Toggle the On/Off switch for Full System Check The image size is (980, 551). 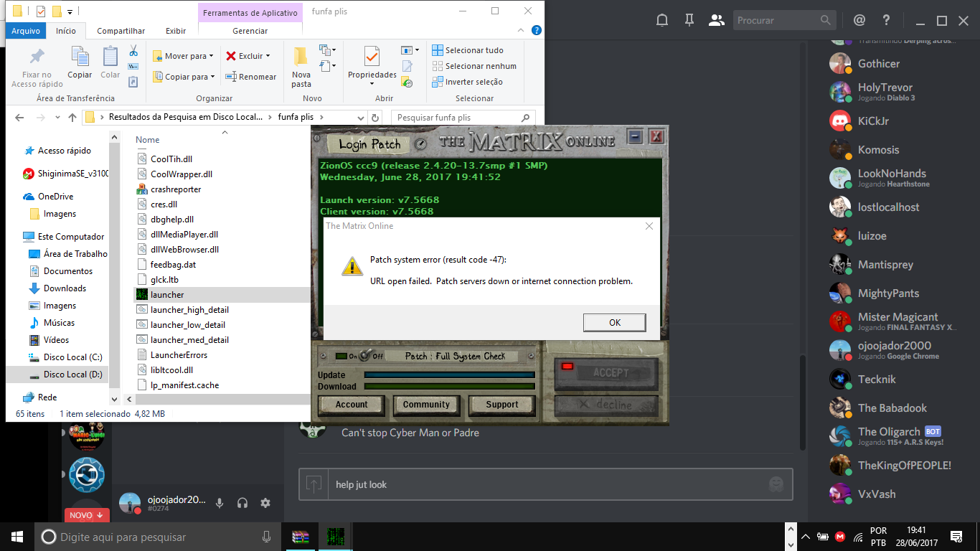366,356
